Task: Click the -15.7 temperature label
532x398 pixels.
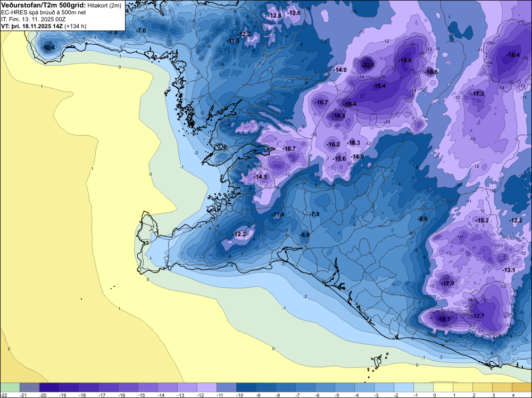Action: point(289,149)
